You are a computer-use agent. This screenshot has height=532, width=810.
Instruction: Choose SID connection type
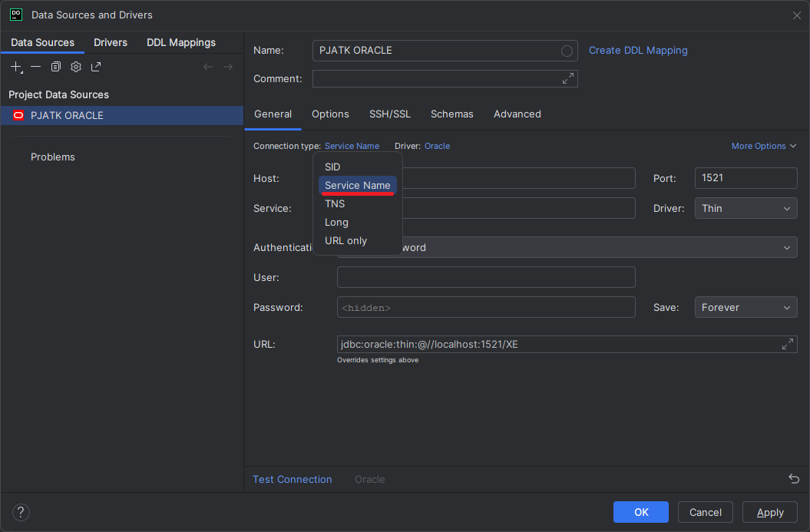pyautogui.click(x=358, y=167)
